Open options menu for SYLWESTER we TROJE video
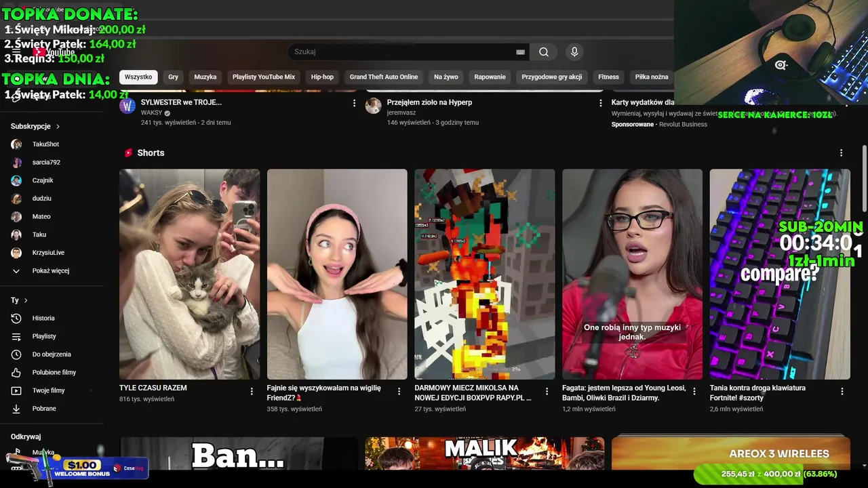Image resolution: width=868 pixels, height=488 pixels. click(x=354, y=103)
